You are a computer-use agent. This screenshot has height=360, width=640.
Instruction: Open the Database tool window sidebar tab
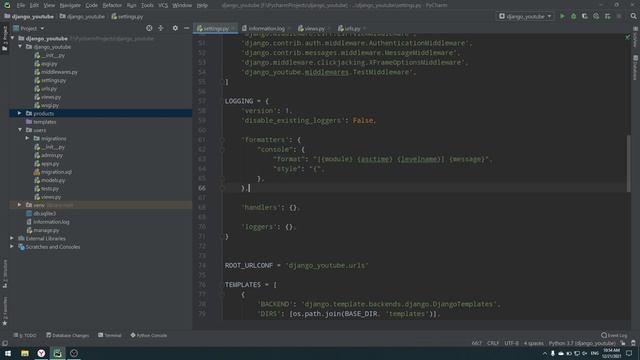click(636, 68)
